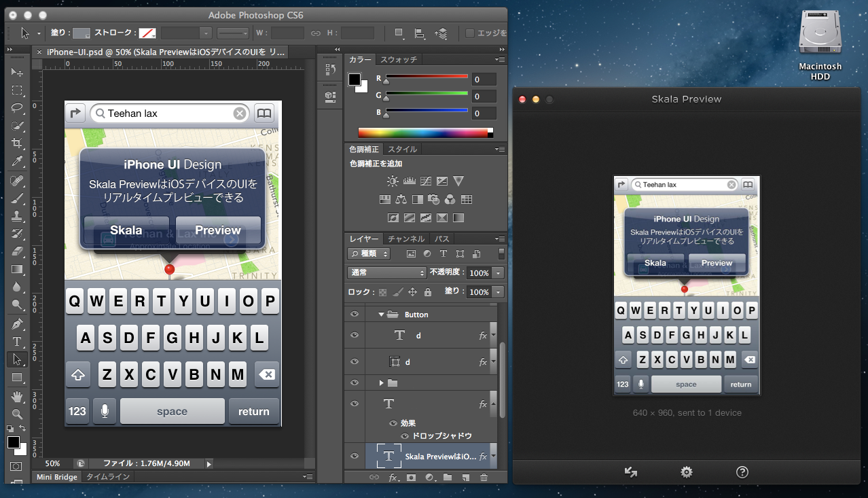The width and height of the screenshot is (868, 498).
Task: Expand the collapsed unnamed layer group
Action: 382,383
